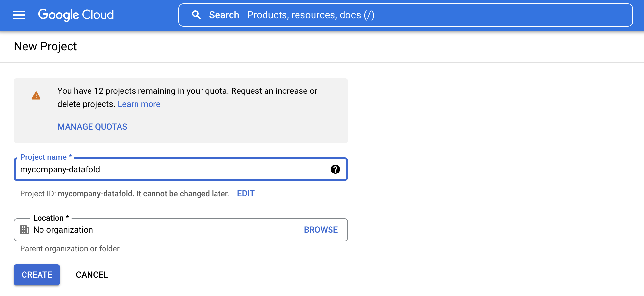Browse for a parent location

321,230
